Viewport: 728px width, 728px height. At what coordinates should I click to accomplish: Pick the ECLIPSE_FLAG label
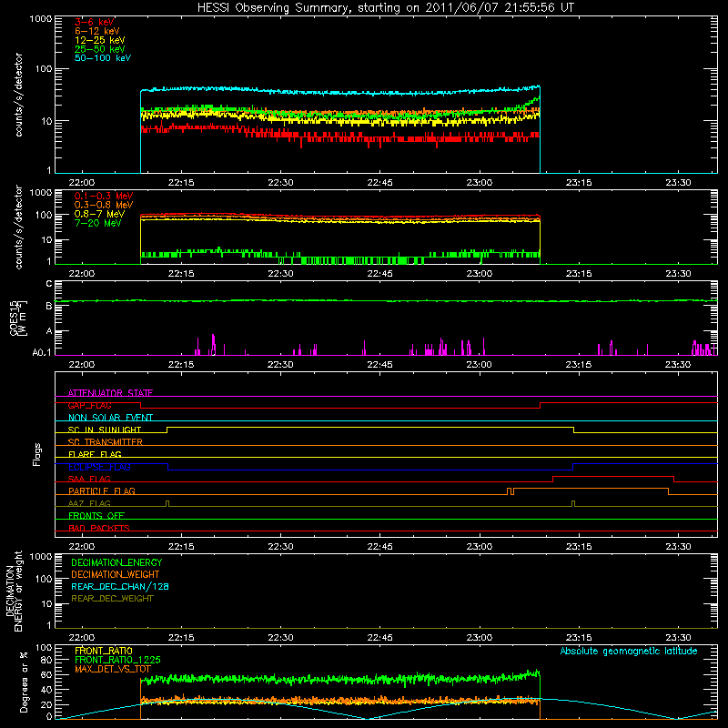99,467
